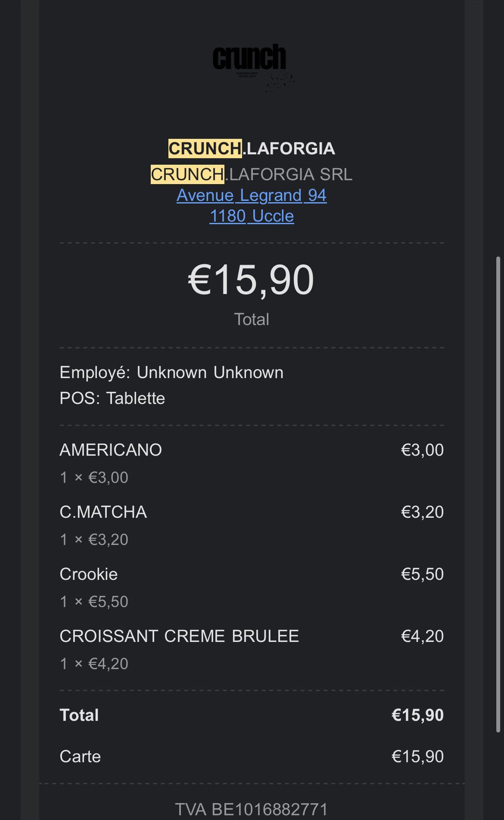Select the C.MATCHA item name

(x=103, y=512)
